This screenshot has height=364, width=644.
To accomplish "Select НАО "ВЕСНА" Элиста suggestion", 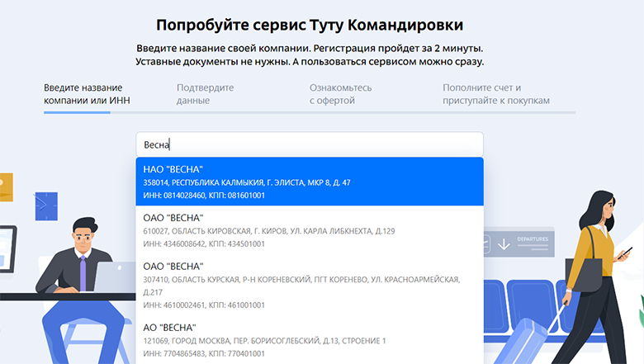I will (310, 182).
